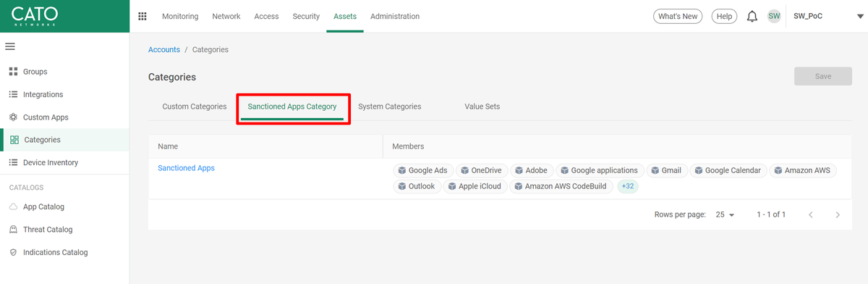Click the What's New button

(x=678, y=16)
